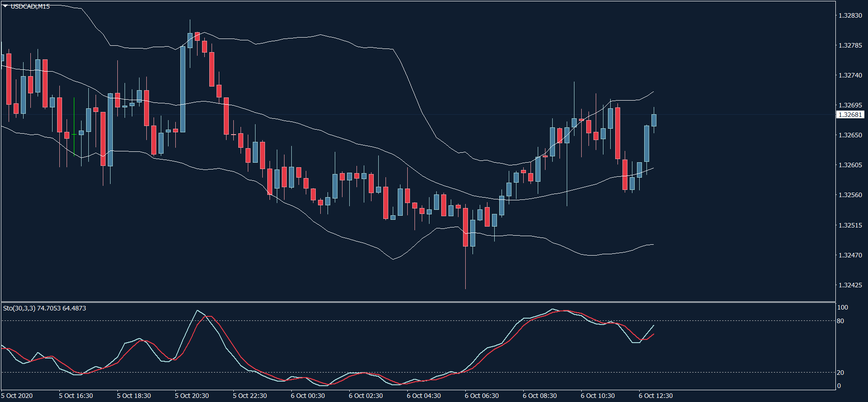Click the stochastic scale 0 label

coord(839,386)
